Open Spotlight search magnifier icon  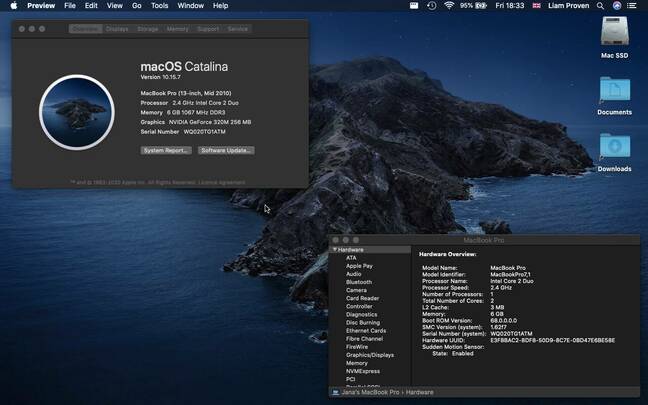point(600,6)
